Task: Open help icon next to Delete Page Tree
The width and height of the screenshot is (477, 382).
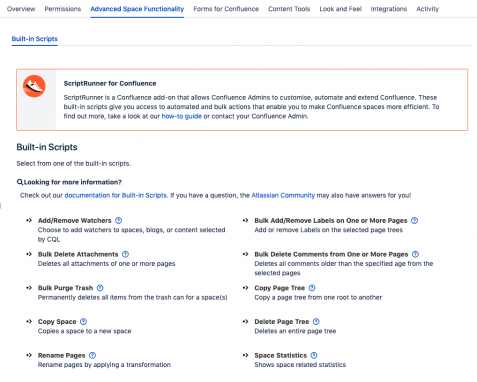Action: [x=316, y=322]
